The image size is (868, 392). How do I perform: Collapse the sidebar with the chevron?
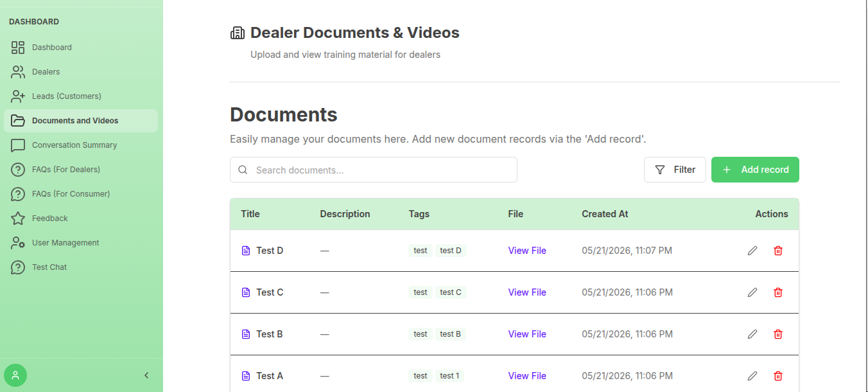click(146, 375)
